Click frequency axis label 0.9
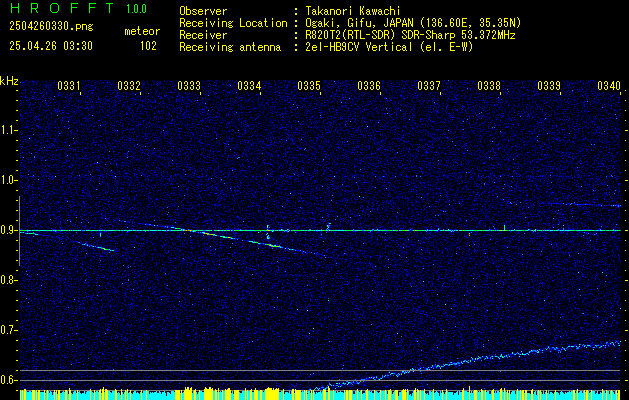Image resolution: width=629 pixels, height=400 pixels. (x=8, y=230)
